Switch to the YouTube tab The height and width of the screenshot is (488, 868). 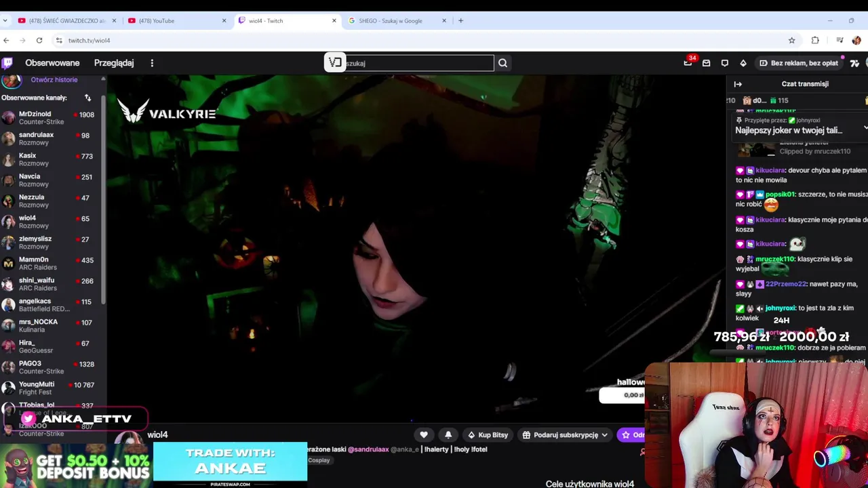178,21
